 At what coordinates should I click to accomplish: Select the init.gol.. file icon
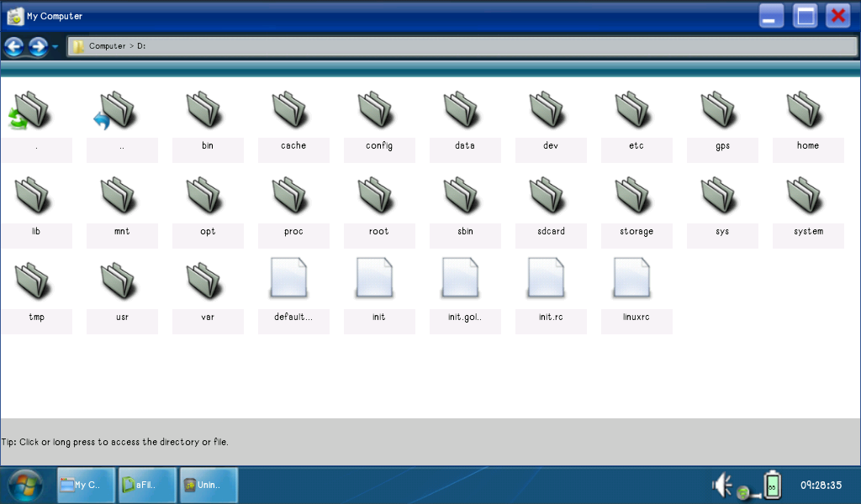(460, 278)
